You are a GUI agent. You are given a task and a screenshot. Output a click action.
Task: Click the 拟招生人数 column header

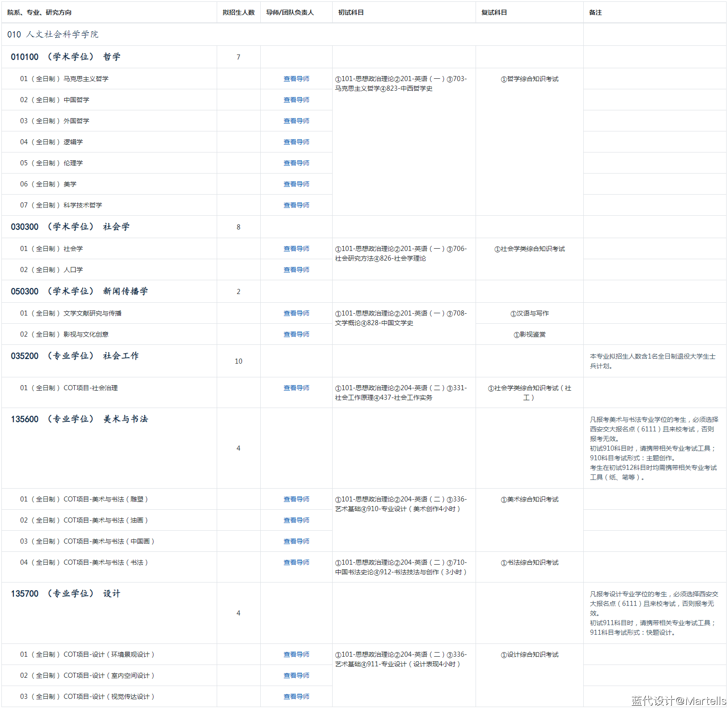click(238, 12)
